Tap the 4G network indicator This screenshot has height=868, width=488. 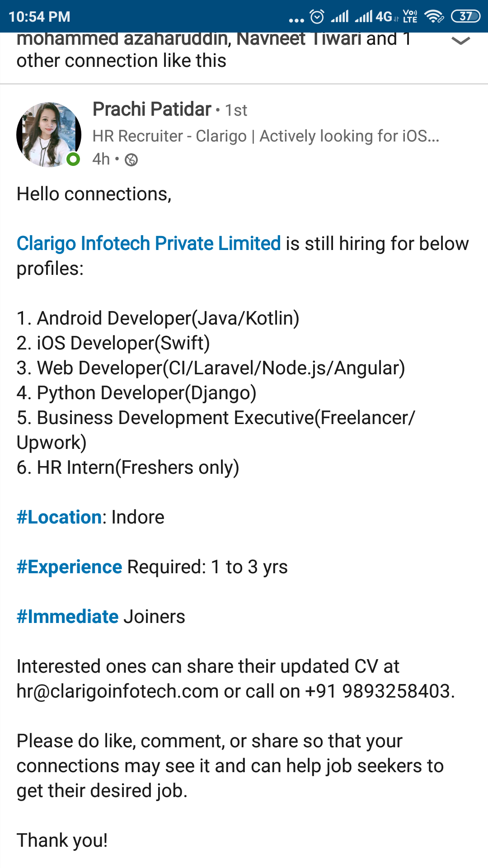pyautogui.click(x=384, y=16)
